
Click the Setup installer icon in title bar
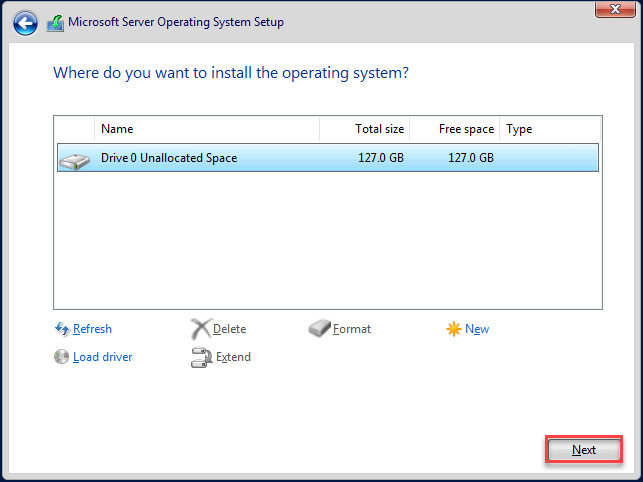click(x=55, y=23)
